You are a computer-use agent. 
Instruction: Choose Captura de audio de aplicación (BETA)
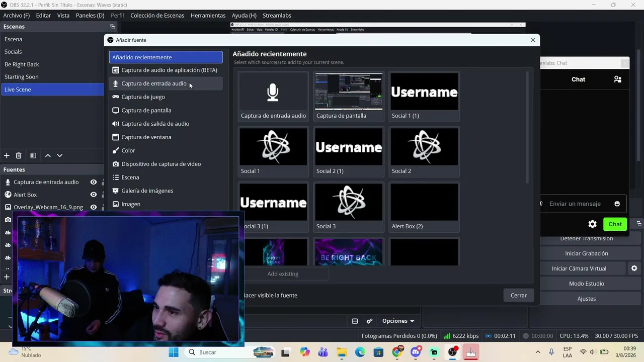(166, 70)
